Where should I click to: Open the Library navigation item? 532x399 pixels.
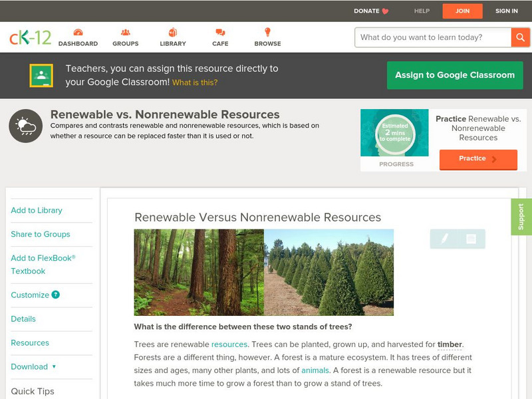click(173, 37)
